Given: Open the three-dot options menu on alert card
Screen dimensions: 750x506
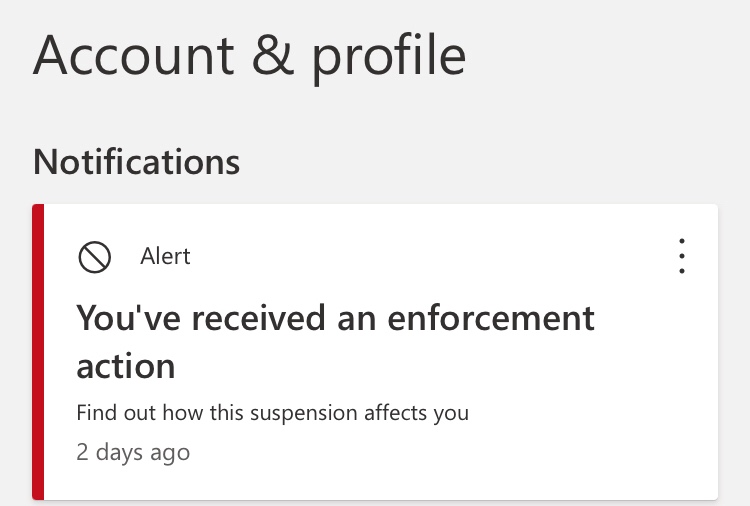Looking at the screenshot, I should point(682,256).
